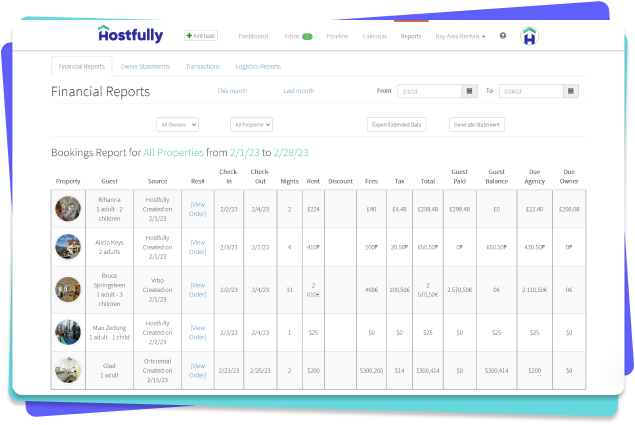Open the help question mark icon
Image resolution: width=635 pixels, height=425 pixels.
click(502, 35)
